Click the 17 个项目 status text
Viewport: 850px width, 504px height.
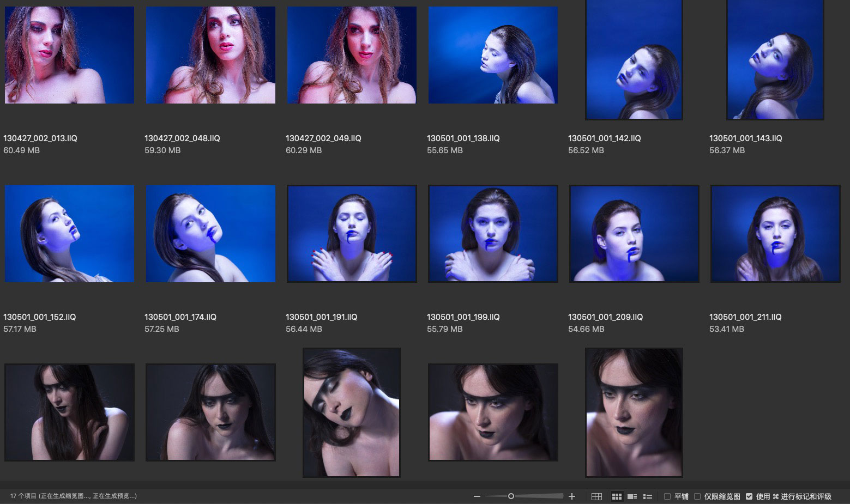coord(23,496)
